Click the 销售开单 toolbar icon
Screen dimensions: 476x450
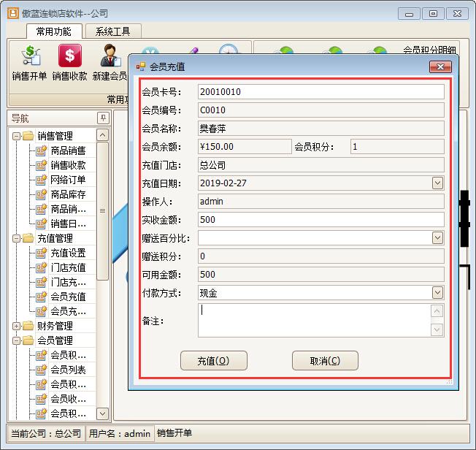29,61
